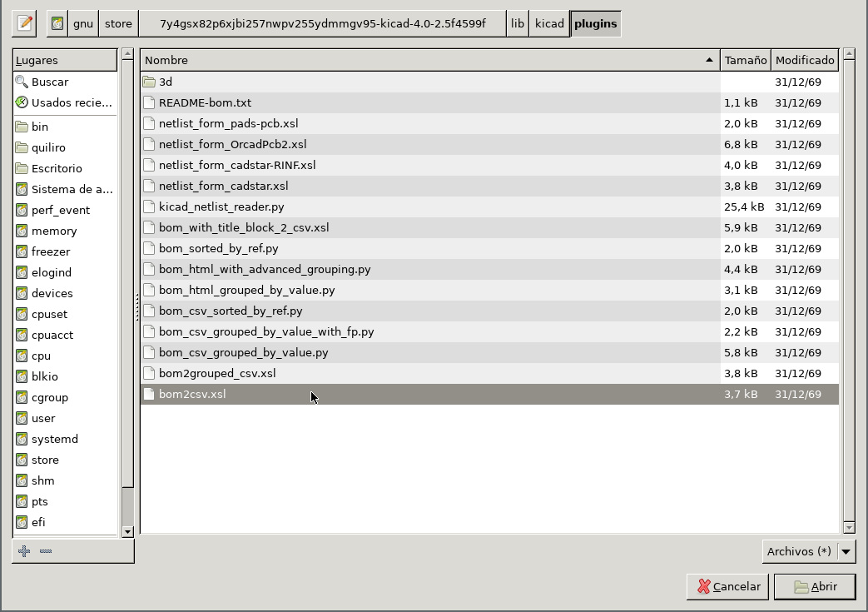
Task: Click the Abrir button
Action: (x=815, y=586)
